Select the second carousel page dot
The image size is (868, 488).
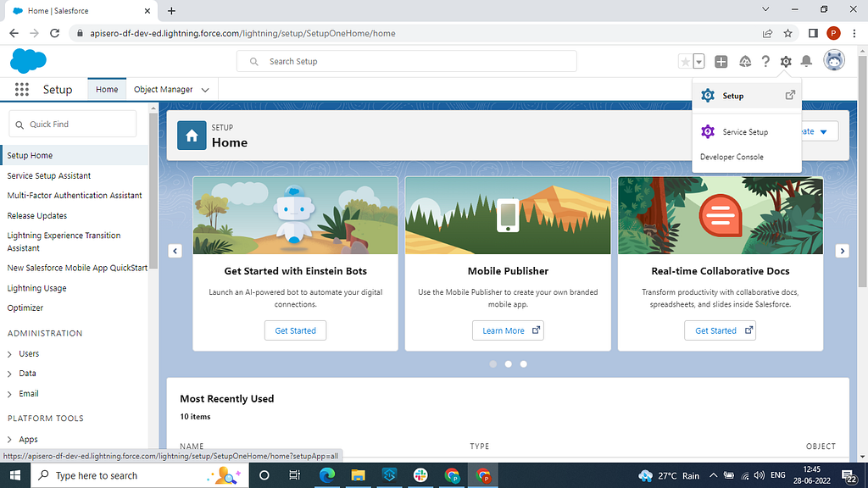pyautogui.click(x=509, y=364)
